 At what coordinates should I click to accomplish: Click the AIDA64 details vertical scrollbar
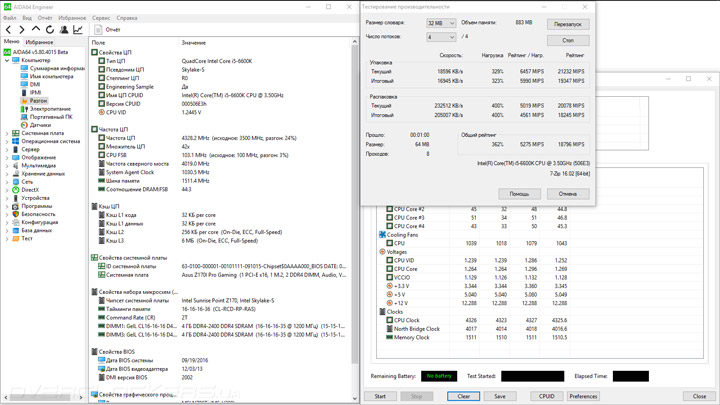(354, 220)
